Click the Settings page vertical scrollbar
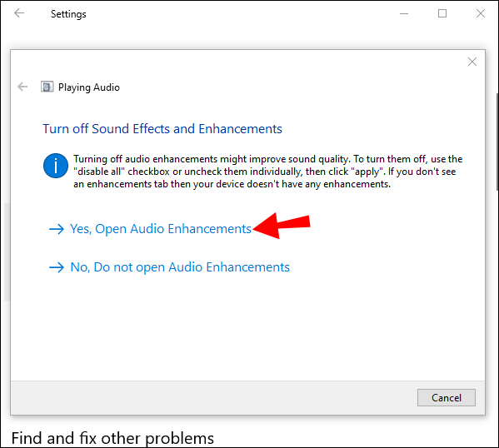This screenshot has width=499, height=448. pos(497,142)
